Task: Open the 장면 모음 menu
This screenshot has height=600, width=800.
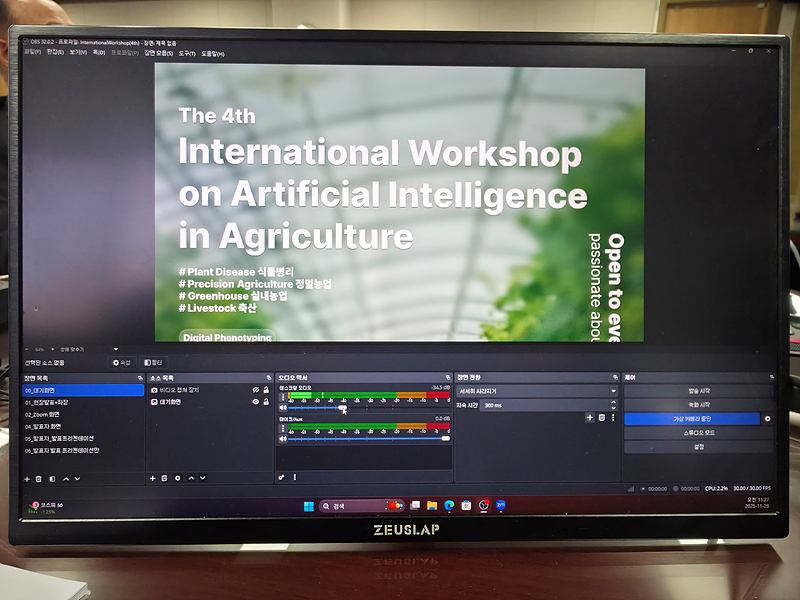Action: coord(159,53)
